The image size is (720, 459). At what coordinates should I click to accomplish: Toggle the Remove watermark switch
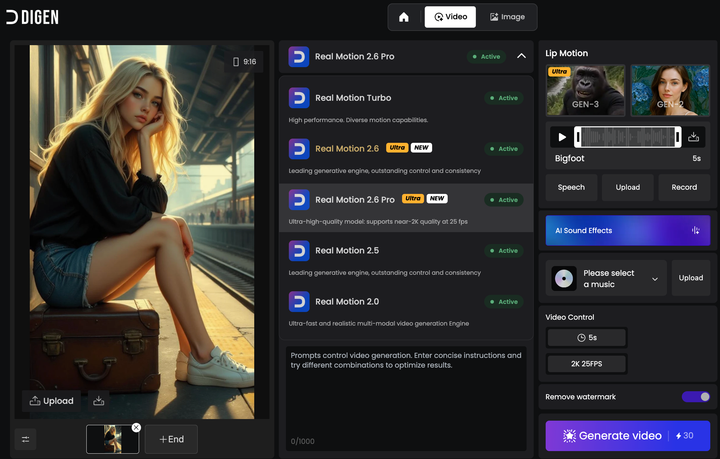(x=696, y=397)
